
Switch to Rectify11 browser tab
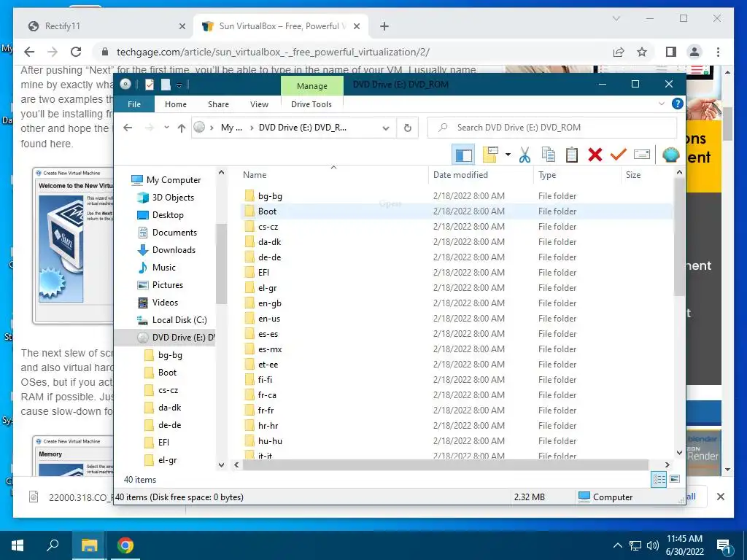pos(104,26)
